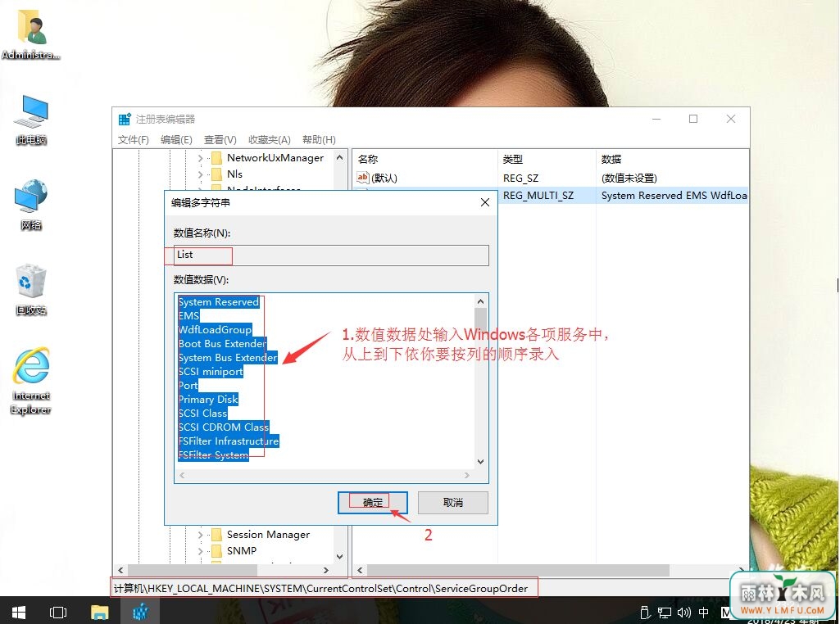Open Task View on taskbar
The image size is (840, 624).
pos(58,612)
